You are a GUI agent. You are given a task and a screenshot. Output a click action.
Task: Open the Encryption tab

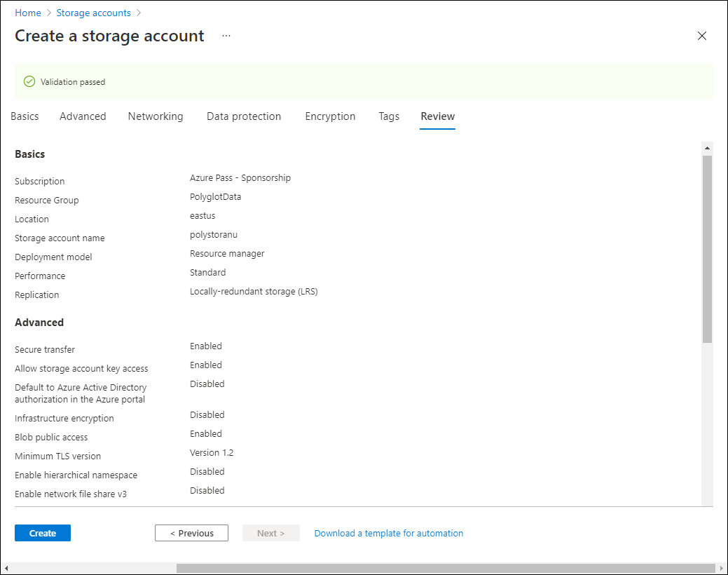[330, 116]
